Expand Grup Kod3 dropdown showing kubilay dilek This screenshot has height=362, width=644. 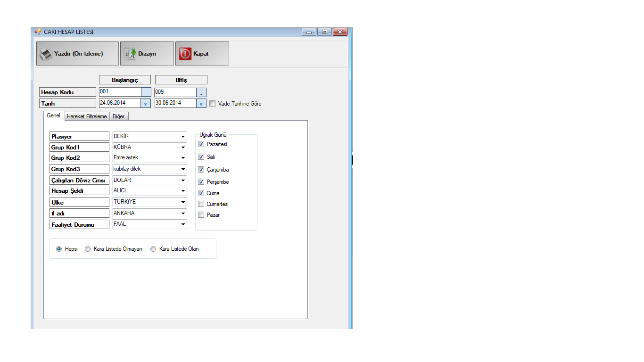[x=183, y=169]
